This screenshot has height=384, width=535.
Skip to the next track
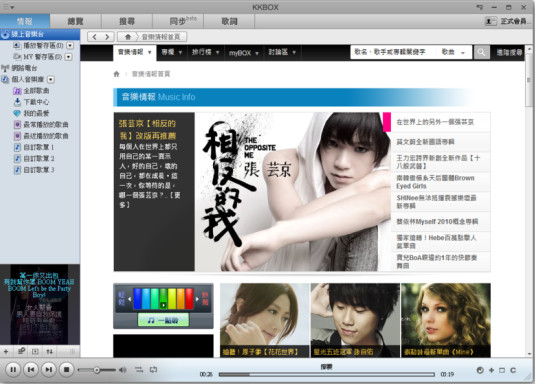point(49,369)
